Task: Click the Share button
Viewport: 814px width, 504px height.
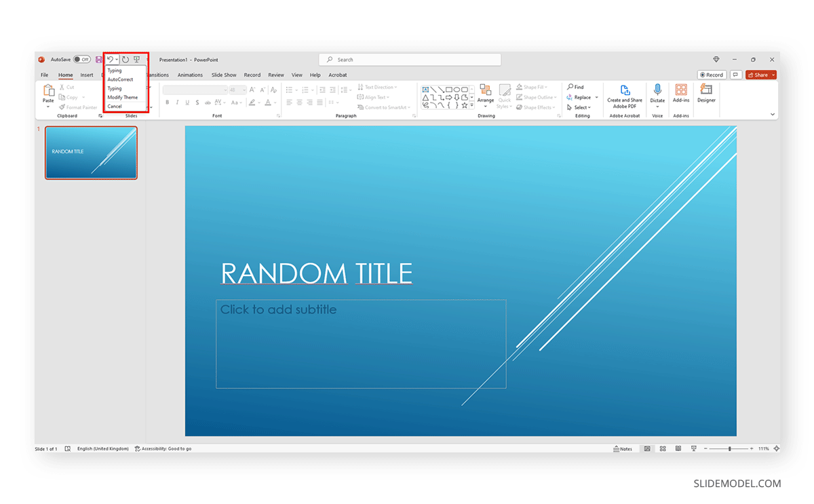Action: tap(760, 75)
